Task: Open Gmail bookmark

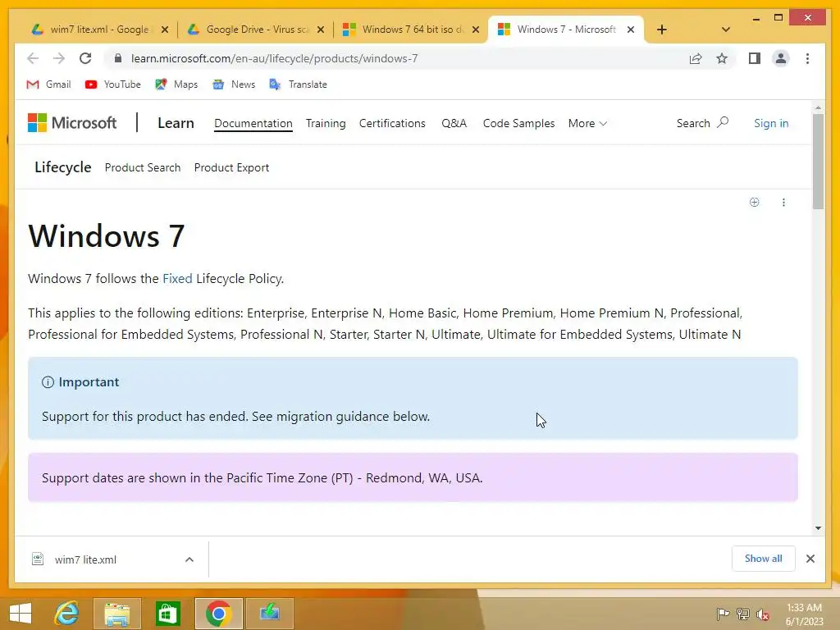Action: click(48, 84)
